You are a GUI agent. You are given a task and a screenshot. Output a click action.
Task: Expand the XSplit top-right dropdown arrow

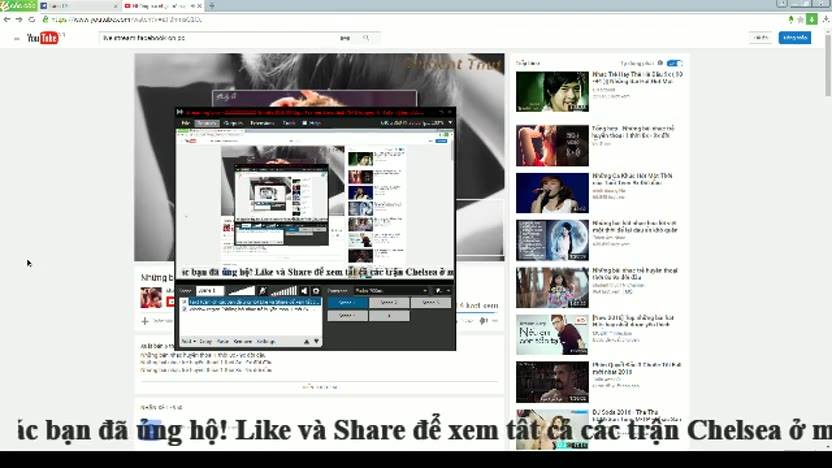coord(450,123)
